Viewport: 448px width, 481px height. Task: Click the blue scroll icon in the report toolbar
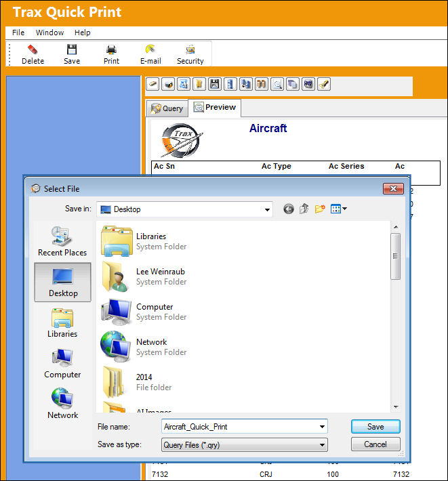tap(184, 84)
